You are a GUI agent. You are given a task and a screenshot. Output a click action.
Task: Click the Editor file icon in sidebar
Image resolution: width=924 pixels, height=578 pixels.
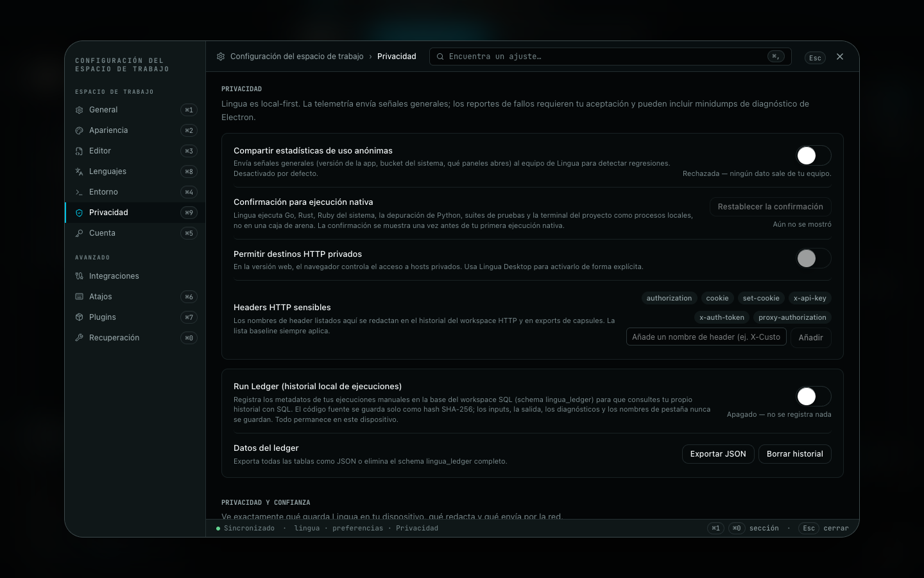(79, 151)
